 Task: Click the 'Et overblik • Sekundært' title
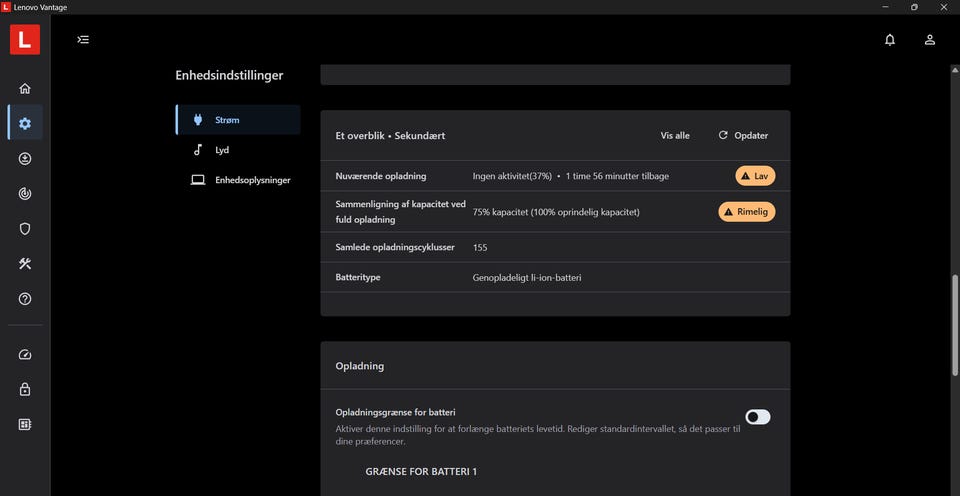pos(390,136)
